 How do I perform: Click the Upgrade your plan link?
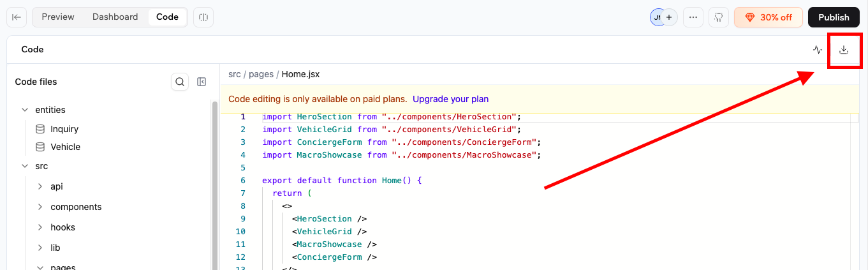pos(451,99)
